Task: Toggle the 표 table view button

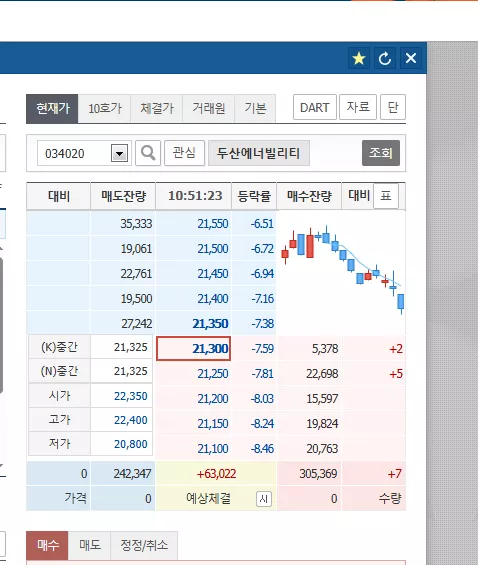Action: click(x=386, y=196)
